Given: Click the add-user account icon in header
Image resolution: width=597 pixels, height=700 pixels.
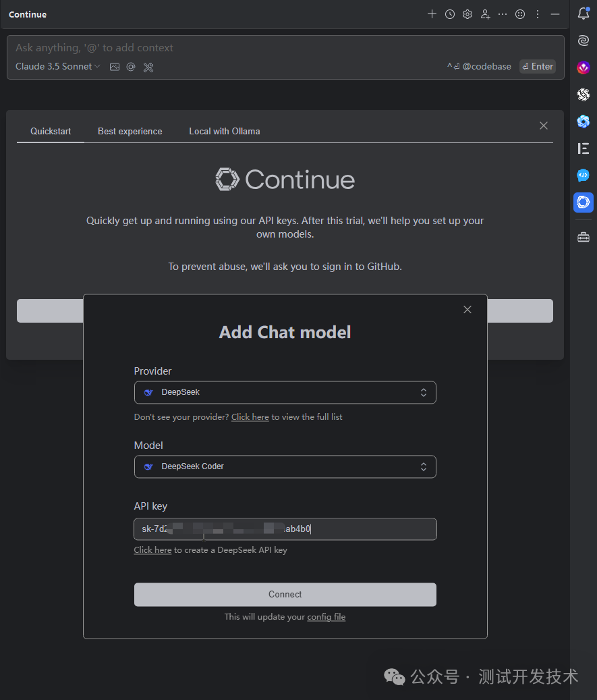Looking at the screenshot, I should (x=485, y=14).
